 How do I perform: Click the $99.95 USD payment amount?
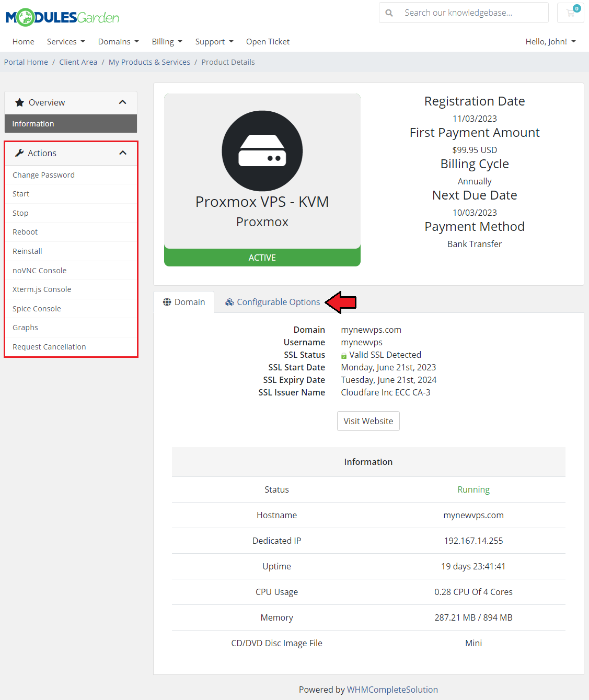[475, 150]
